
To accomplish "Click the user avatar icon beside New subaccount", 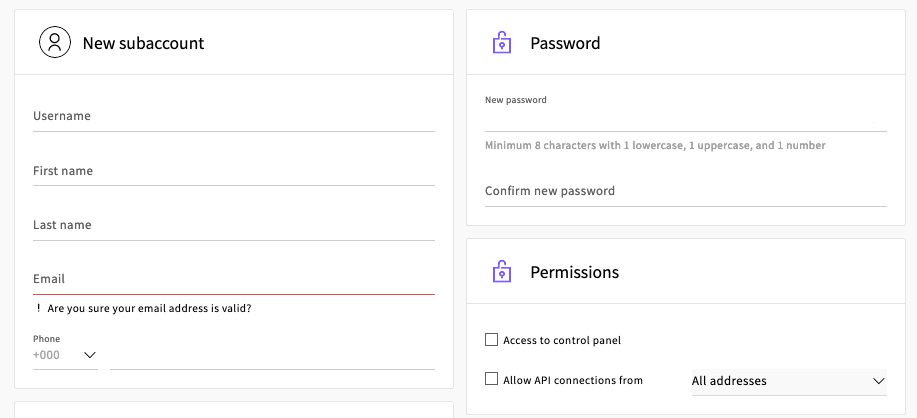I will 55,42.
